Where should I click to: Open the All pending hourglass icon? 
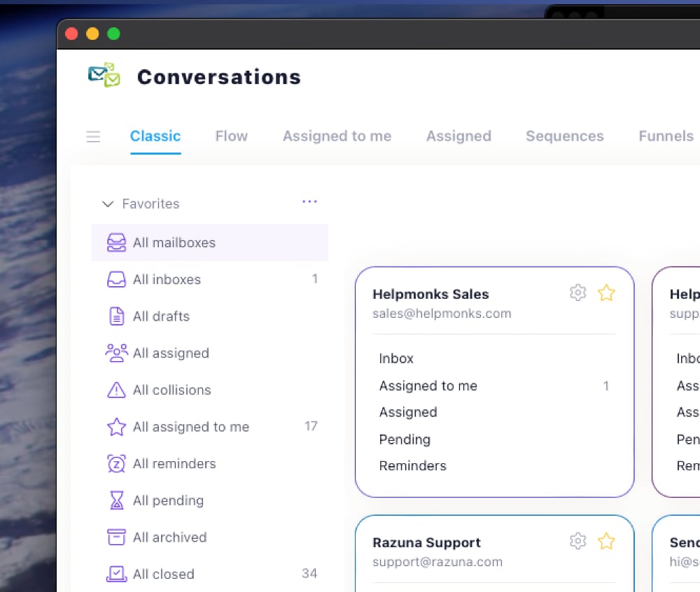116,500
